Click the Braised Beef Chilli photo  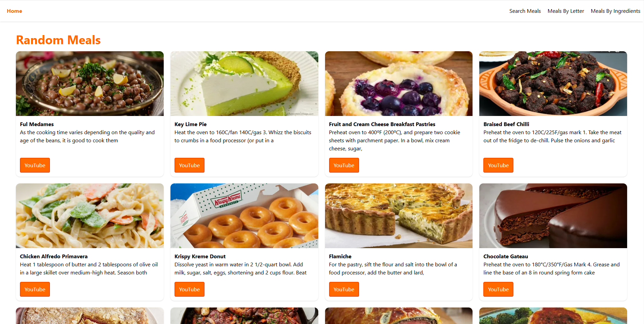point(553,83)
